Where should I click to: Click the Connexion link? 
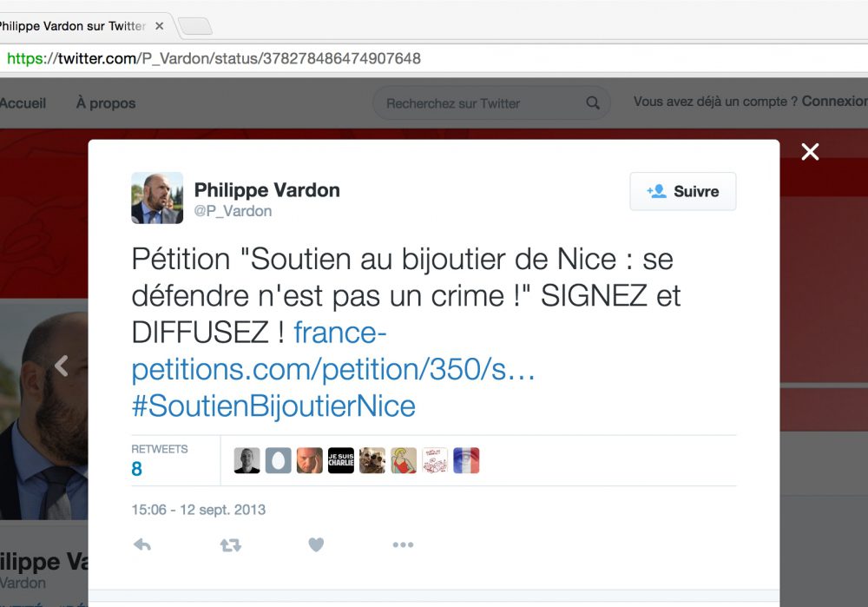(834, 102)
